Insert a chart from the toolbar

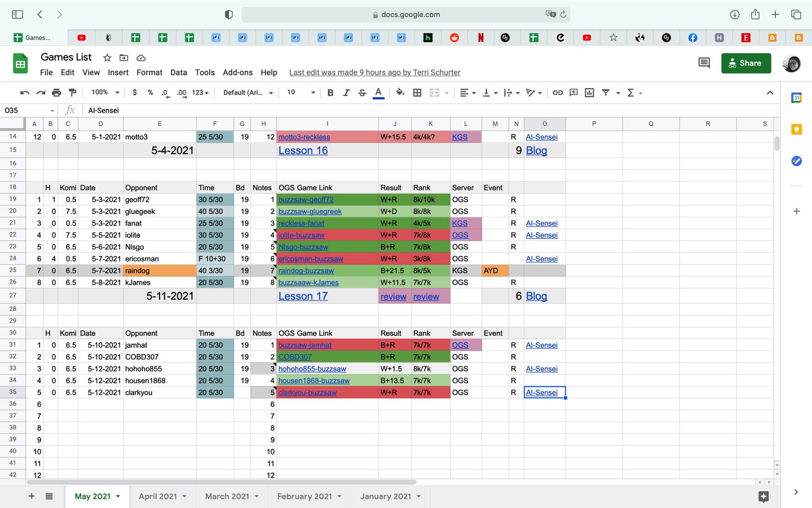click(589, 93)
